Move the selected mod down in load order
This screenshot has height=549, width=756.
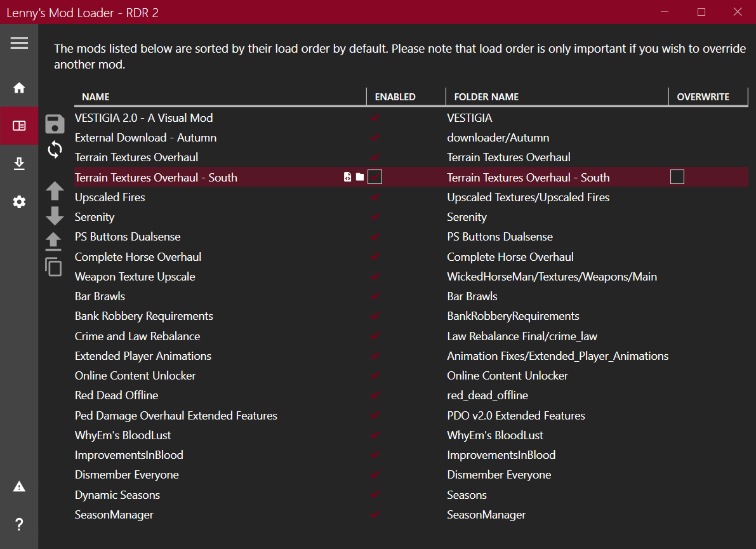coord(55,216)
